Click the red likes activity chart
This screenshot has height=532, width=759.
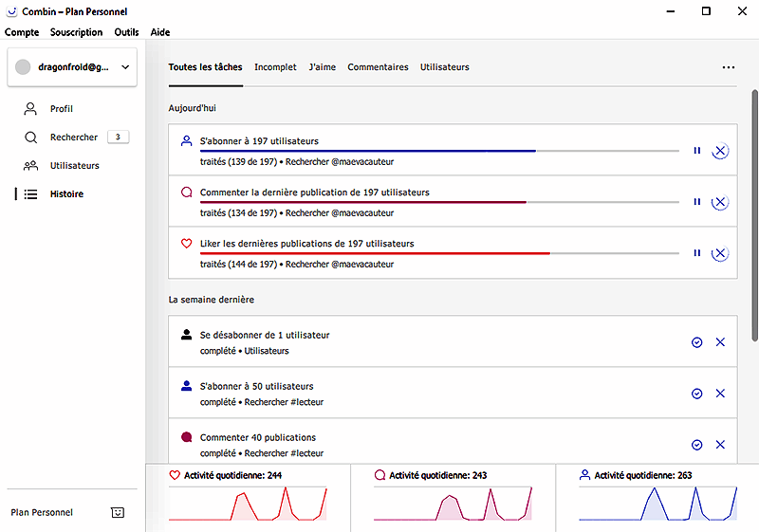(248, 504)
